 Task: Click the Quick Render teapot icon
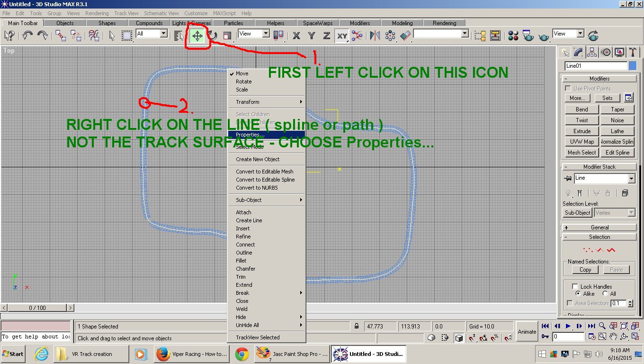[544, 36]
